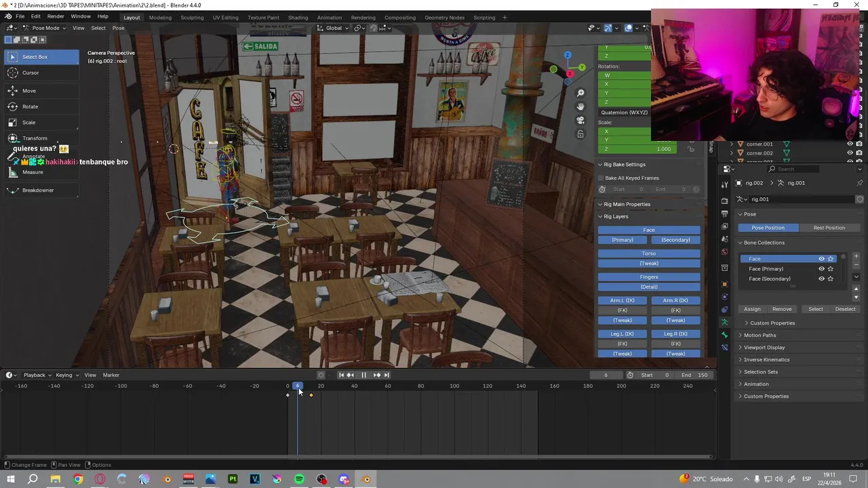The image size is (868, 488).
Task: Click the Assign bone collection button
Action: click(752, 309)
